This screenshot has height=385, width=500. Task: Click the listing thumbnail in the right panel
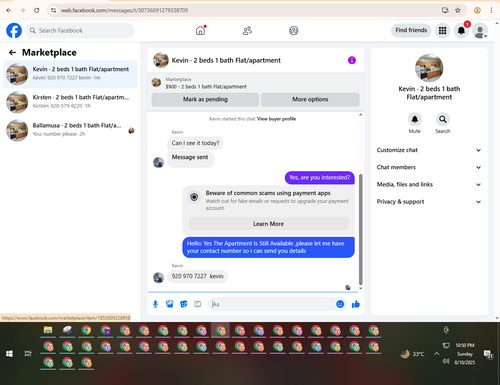click(x=429, y=68)
